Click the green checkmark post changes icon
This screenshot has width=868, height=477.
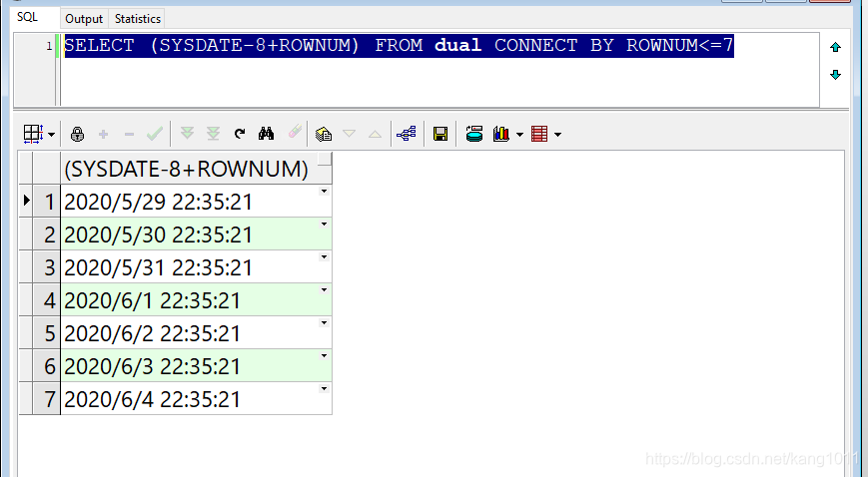(155, 134)
